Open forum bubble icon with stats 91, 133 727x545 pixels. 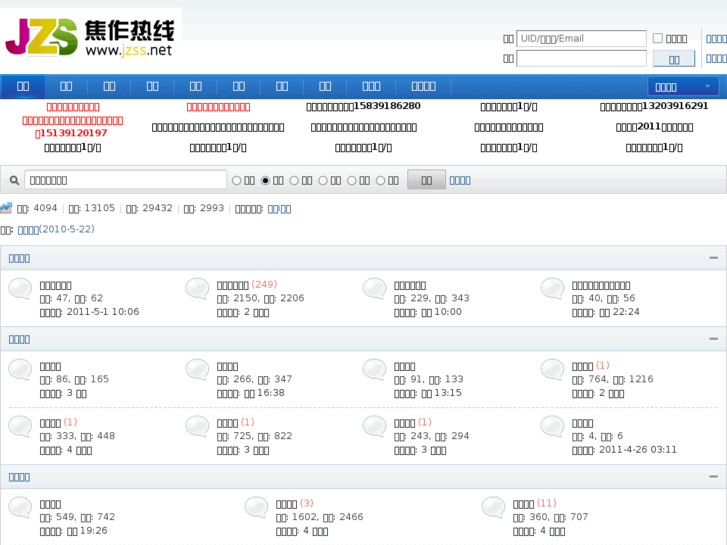pos(375,369)
